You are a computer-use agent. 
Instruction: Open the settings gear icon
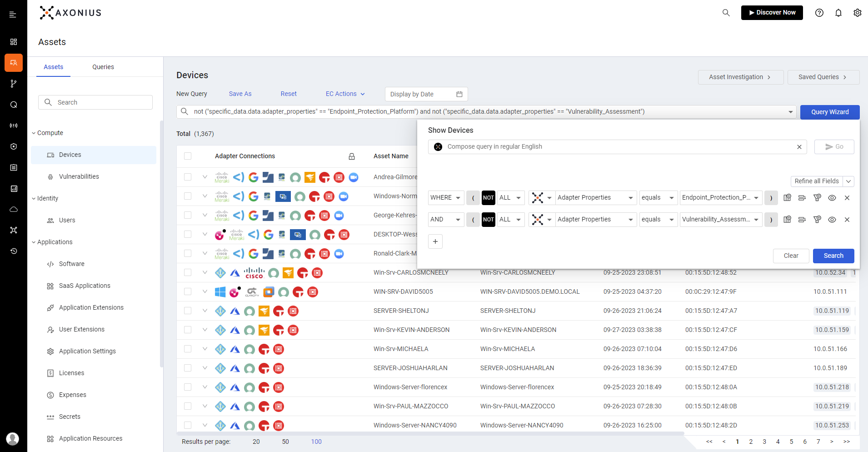coord(858,13)
